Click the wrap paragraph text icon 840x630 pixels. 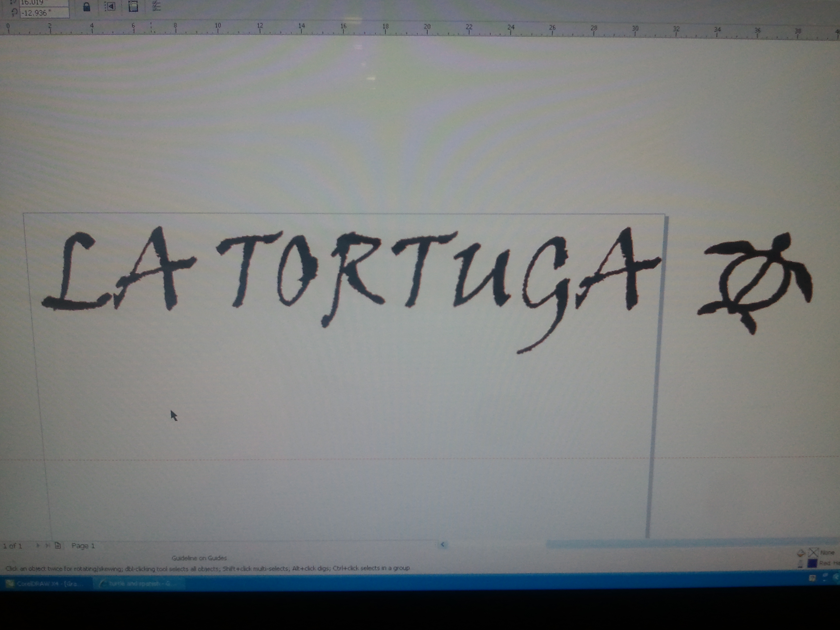133,6
